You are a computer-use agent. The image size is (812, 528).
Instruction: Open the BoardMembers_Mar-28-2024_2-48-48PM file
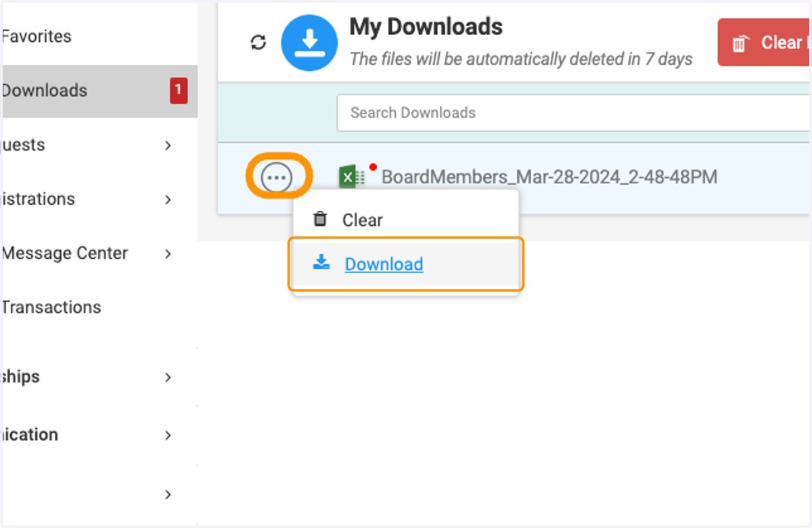(x=549, y=178)
